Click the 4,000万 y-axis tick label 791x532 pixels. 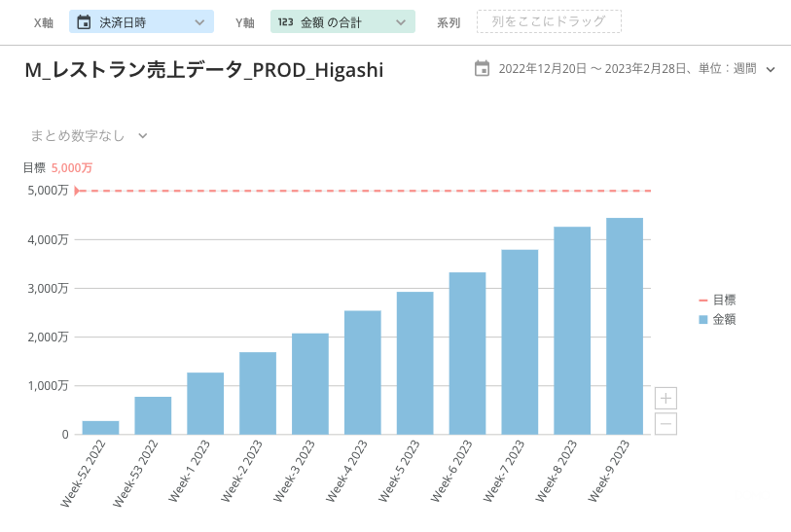(48, 239)
